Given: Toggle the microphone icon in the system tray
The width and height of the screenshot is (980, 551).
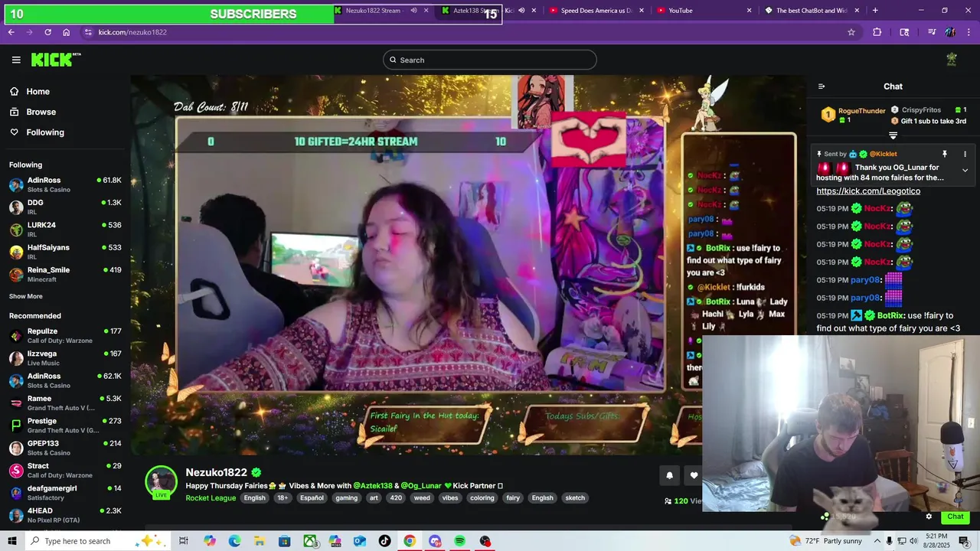Looking at the screenshot, I should tap(889, 541).
